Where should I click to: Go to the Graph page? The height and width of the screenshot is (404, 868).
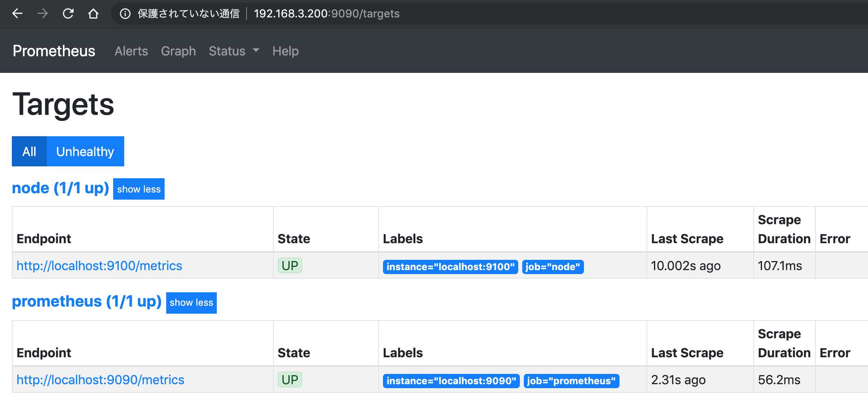point(178,51)
